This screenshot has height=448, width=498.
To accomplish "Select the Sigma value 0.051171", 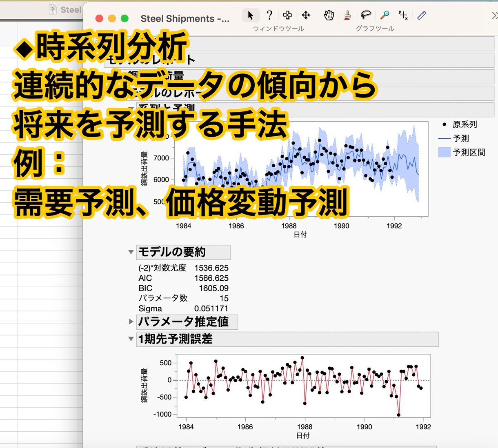I will click(211, 309).
